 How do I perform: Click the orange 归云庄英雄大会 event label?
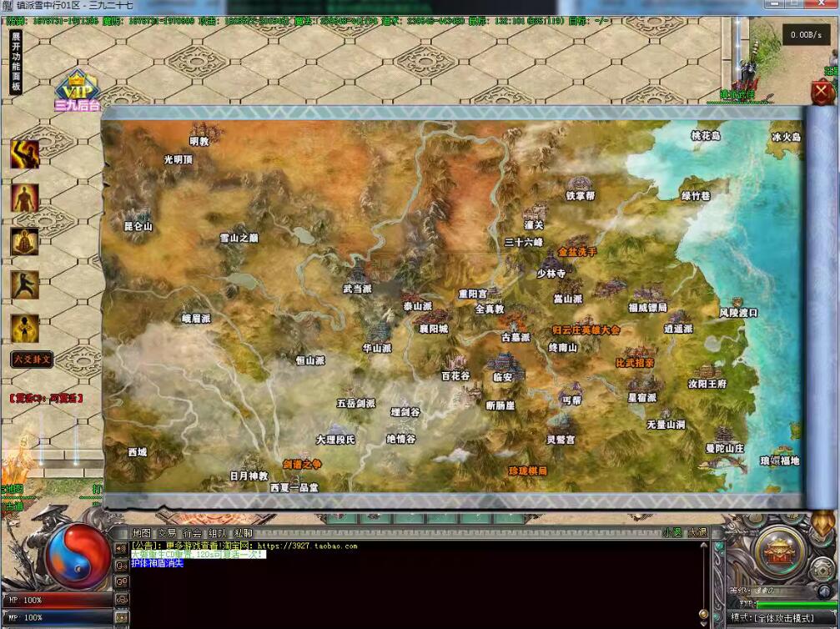pyautogui.click(x=586, y=330)
